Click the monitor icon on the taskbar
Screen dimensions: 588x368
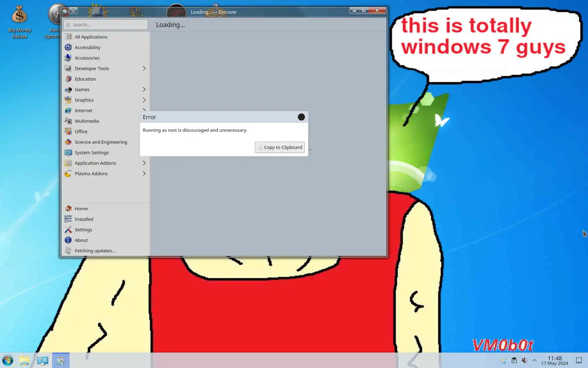click(x=43, y=360)
